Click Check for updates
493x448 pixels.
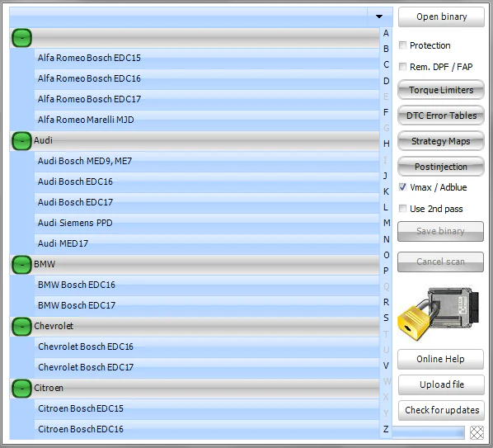441,410
